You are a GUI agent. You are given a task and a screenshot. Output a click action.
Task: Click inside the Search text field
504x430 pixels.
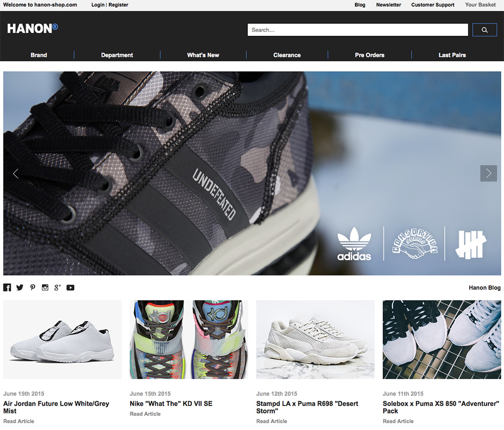coord(357,30)
